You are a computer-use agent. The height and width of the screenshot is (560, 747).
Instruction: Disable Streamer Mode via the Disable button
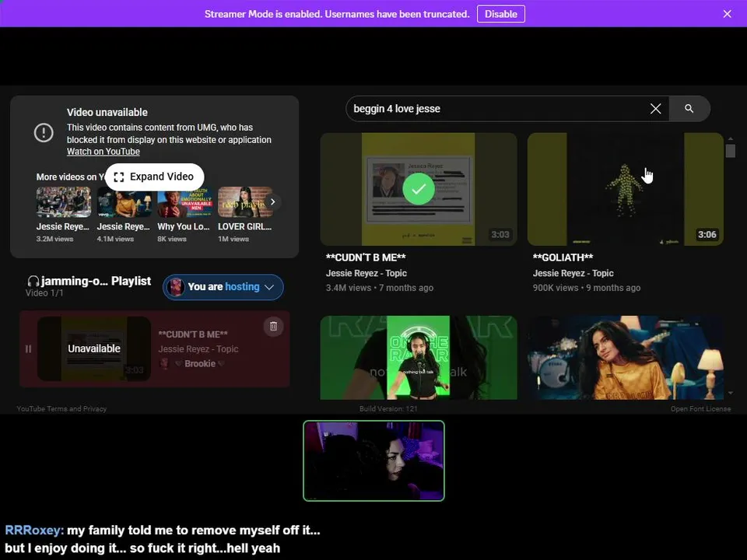click(x=500, y=14)
